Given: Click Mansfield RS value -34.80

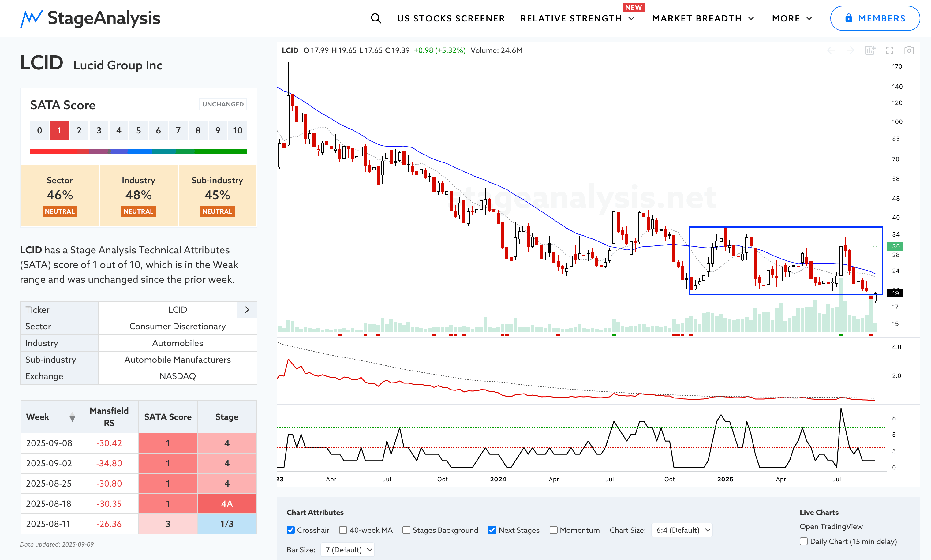Looking at the screenshot, I should [x=109, y=463].
